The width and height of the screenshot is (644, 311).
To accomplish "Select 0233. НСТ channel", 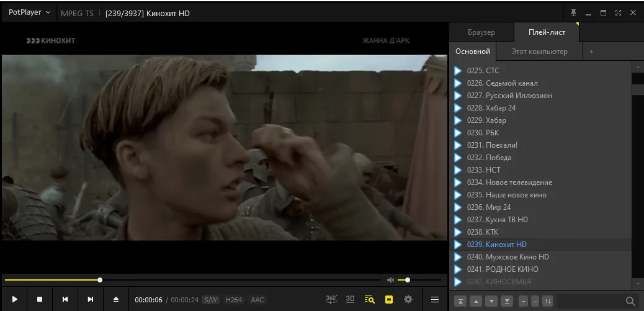I will coord(540,169).
